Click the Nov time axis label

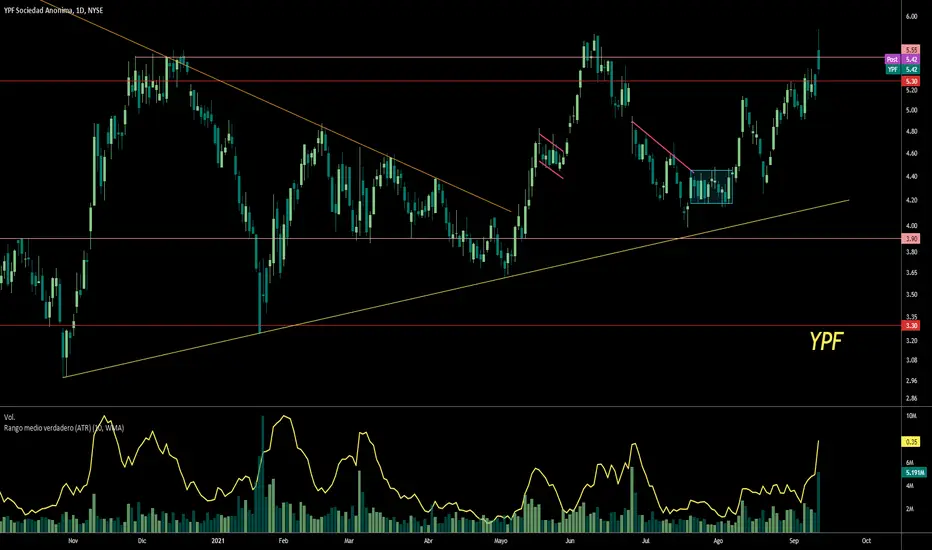tap(73, 540)
